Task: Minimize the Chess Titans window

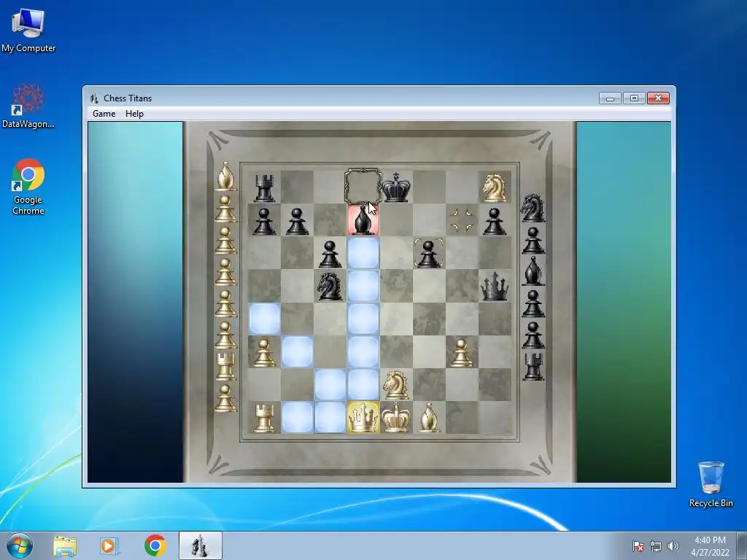Action: 610,98
